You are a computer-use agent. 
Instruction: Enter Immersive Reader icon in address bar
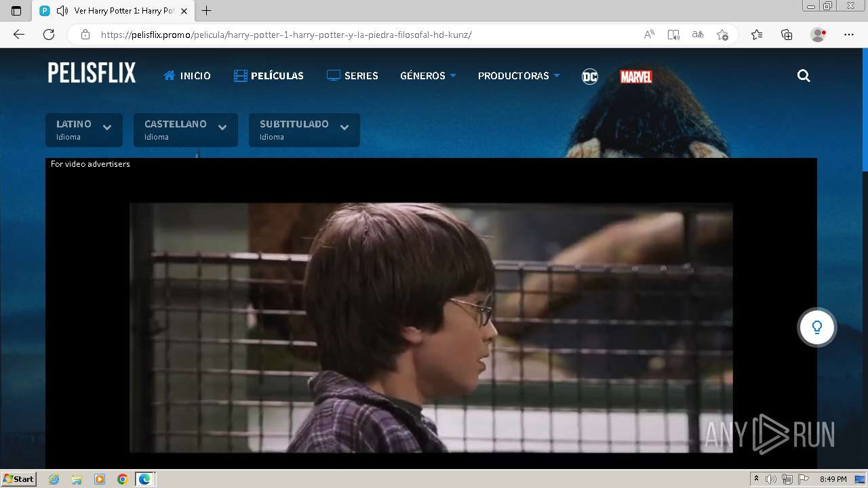tap(673, 35)
